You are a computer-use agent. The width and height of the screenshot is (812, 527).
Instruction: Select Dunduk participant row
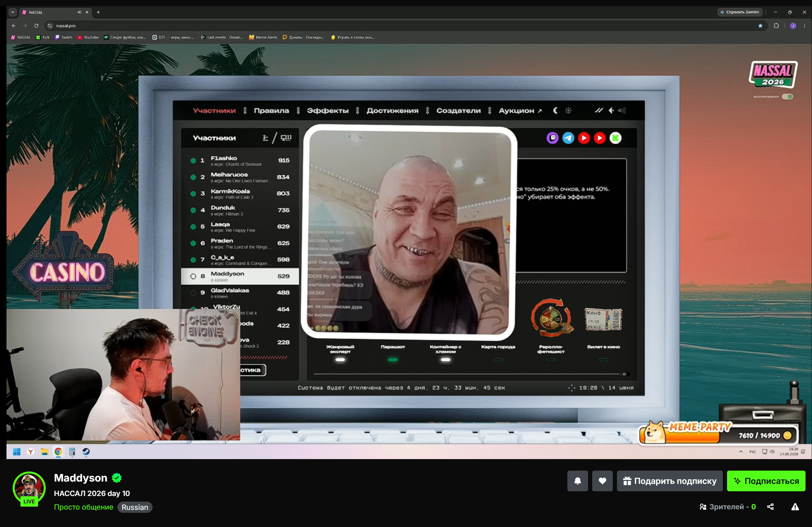coord(240,210)
